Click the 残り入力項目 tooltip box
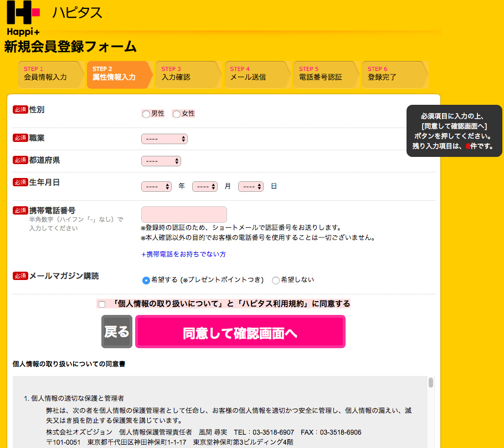This screenshot has height=448, width=504. (454, 131)
